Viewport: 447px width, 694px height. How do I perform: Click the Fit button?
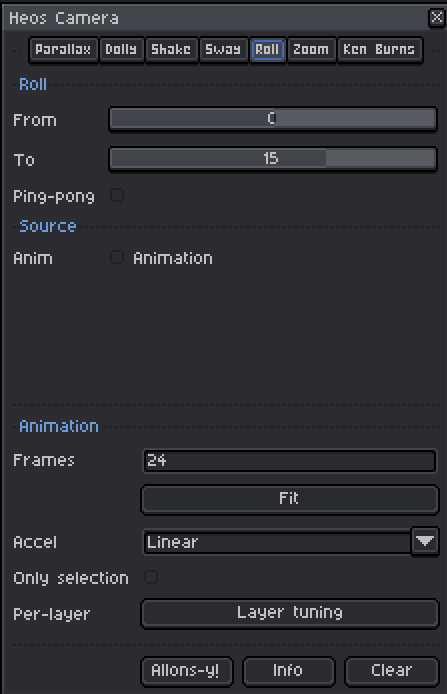point(290,499)
